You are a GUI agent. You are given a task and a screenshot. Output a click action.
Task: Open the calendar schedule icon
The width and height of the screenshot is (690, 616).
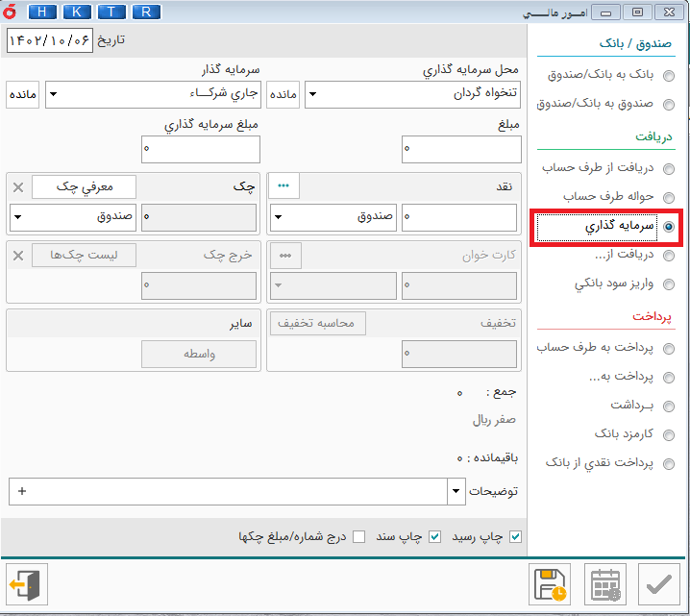coord(606,584)
